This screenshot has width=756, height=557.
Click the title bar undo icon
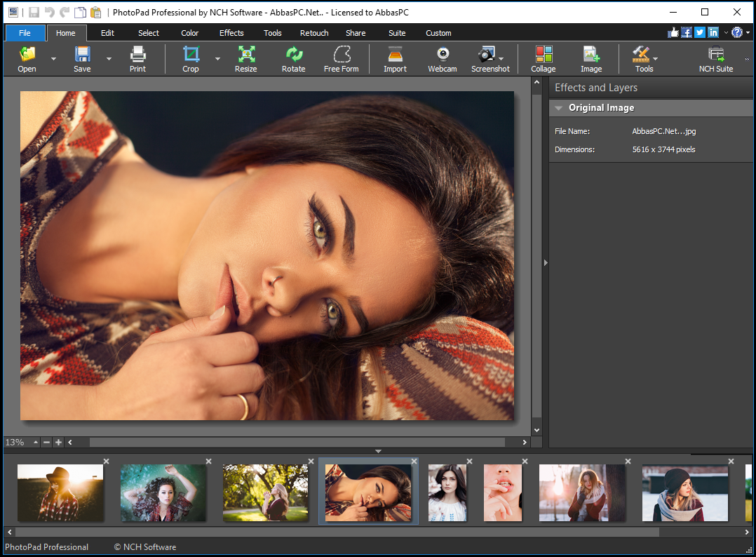coord(49,12)
